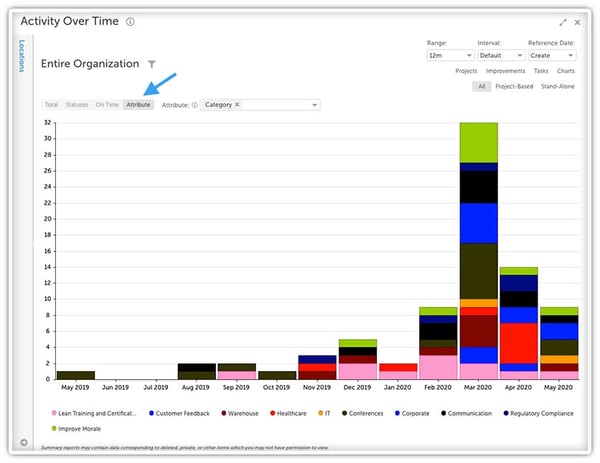Switch to the Projects tab
Viewport: 600px width, 463px height.
tap(466, 71)
